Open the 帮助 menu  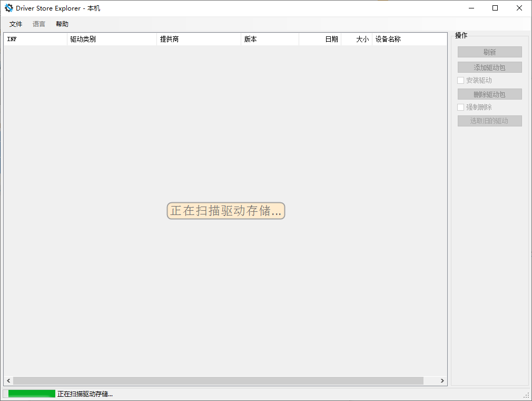point(62,24)
